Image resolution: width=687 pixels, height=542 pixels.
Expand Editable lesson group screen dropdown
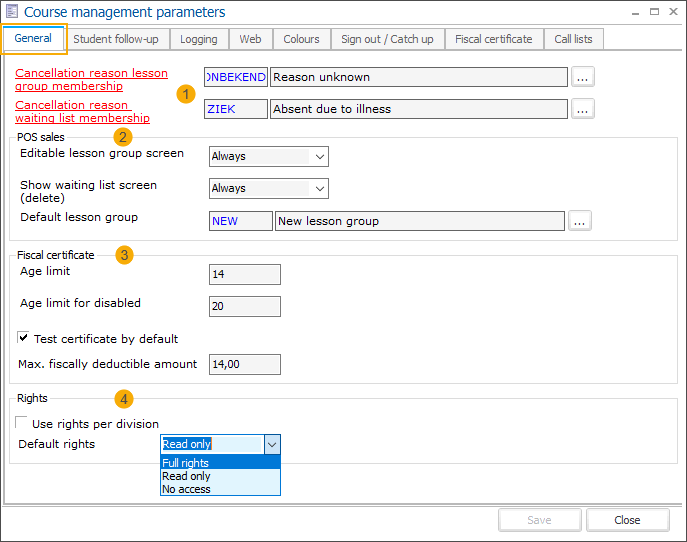(319, 156)
